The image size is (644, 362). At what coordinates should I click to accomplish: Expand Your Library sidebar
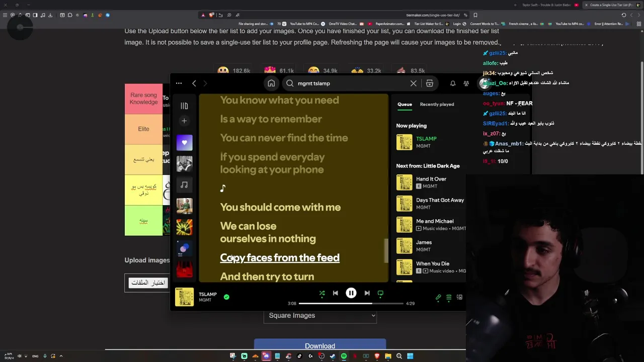[x=184, y=106]
